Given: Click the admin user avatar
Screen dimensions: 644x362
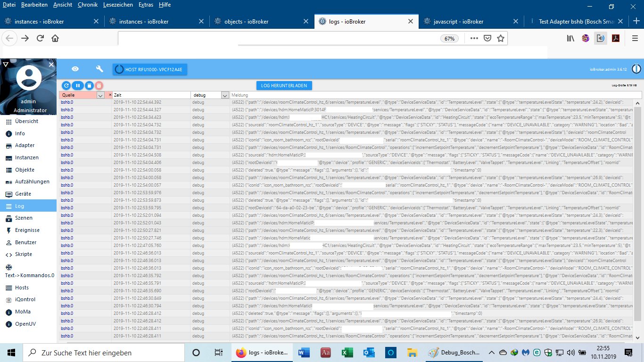Looking at the screenshot, I should point(28,78).
